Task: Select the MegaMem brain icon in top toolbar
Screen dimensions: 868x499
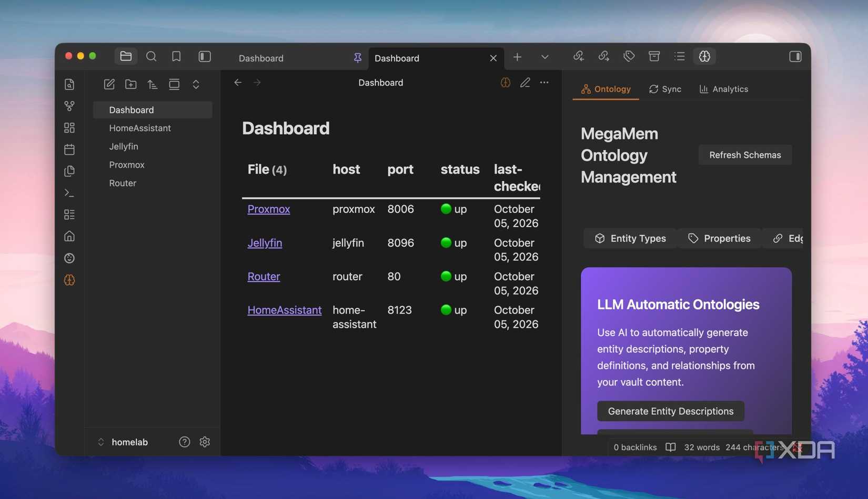Action: (x=705, y=56)
